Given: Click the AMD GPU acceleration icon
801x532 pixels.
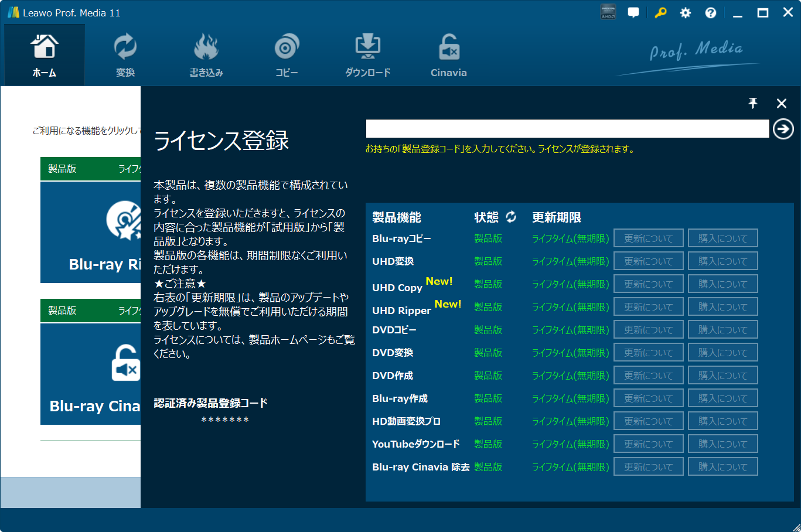Looking at the screenshot, I should point(608,12).
